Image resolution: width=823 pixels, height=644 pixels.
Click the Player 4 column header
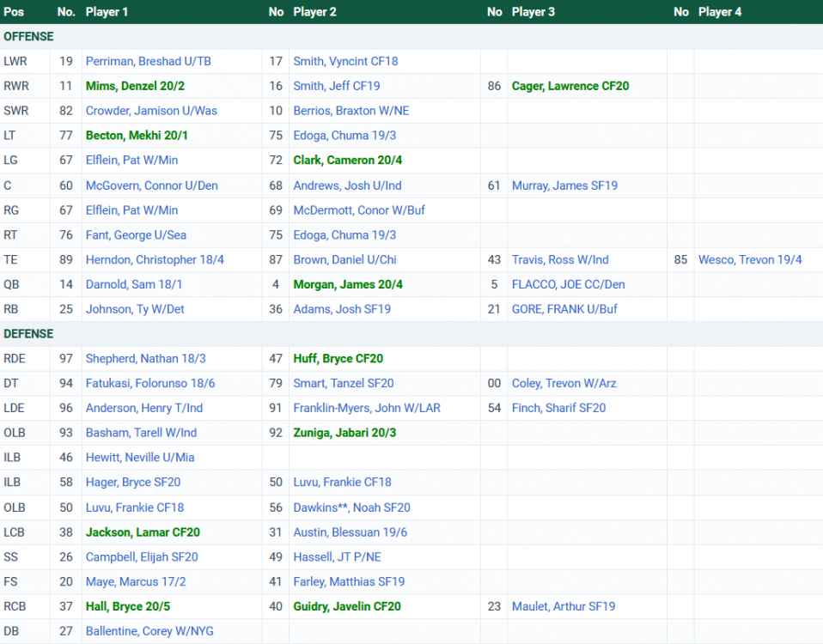click(x=720, y=12)
